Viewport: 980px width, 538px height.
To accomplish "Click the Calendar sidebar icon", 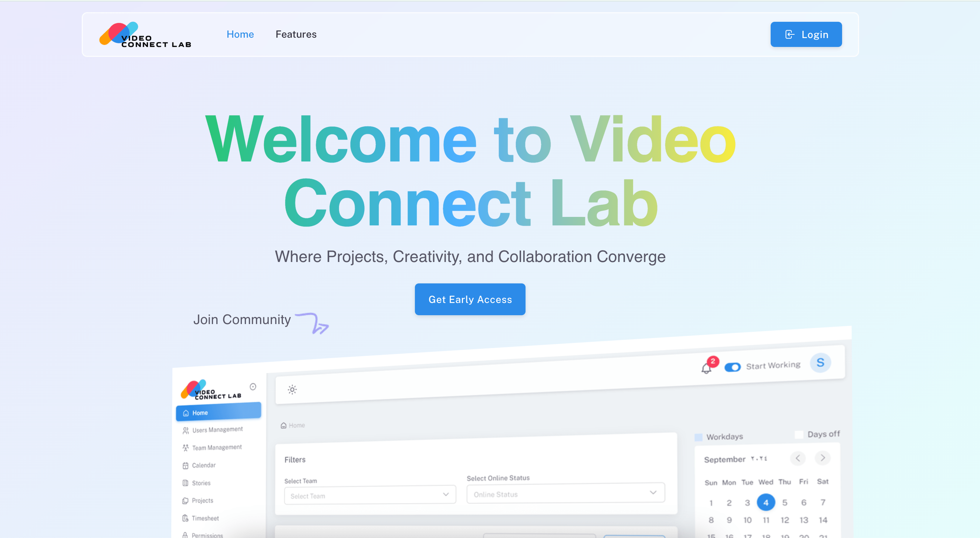I will coord(185,466).
